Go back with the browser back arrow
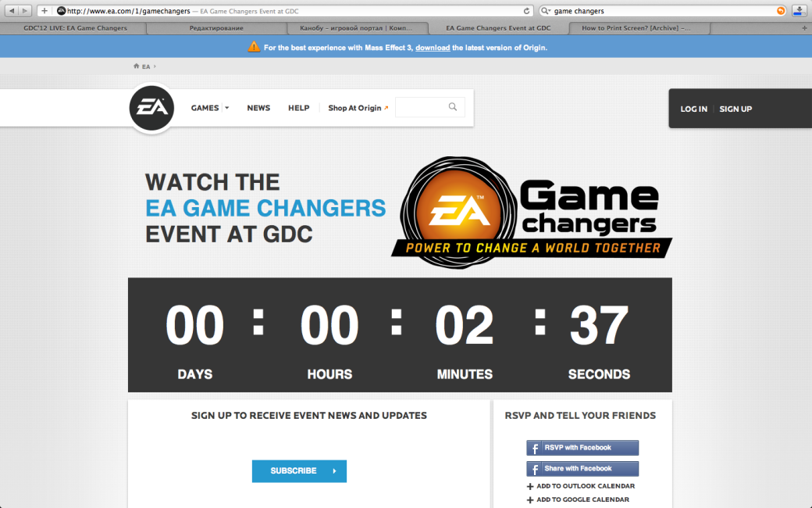812x508 pixels. coord(12,10)
